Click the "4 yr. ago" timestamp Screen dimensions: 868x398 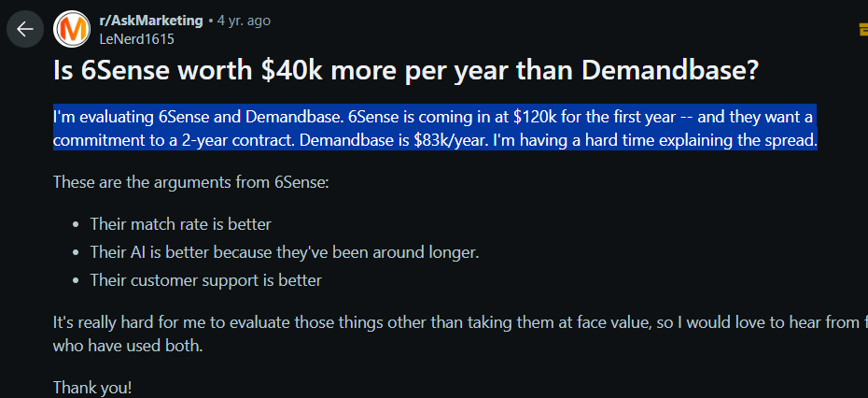pos(244,21)
